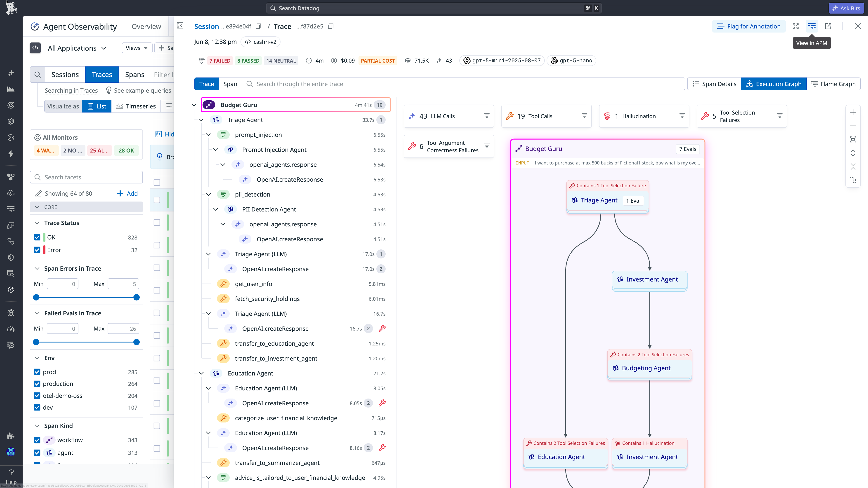Click Search through the entire trace field

point(463,84)
